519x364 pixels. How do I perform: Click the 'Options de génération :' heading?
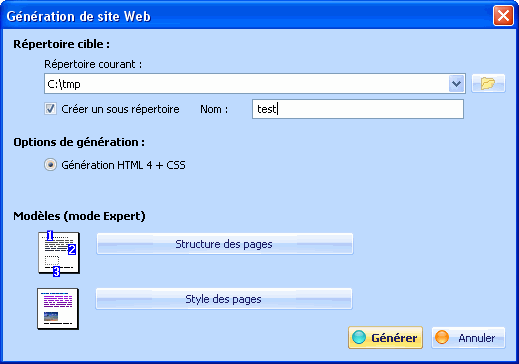point(79,142)
